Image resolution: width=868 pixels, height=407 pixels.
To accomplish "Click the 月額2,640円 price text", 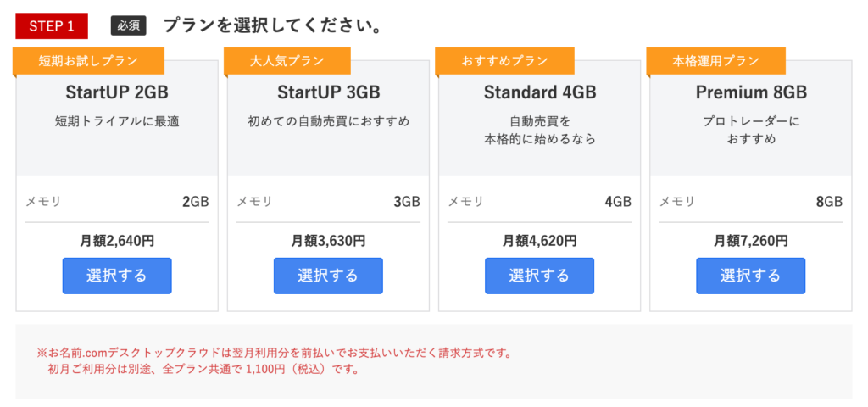I will coord(117,241).
